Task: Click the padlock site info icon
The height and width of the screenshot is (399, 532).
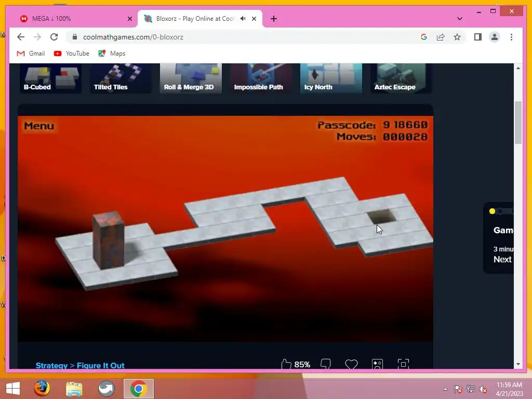Action: [x=75, y=37]
